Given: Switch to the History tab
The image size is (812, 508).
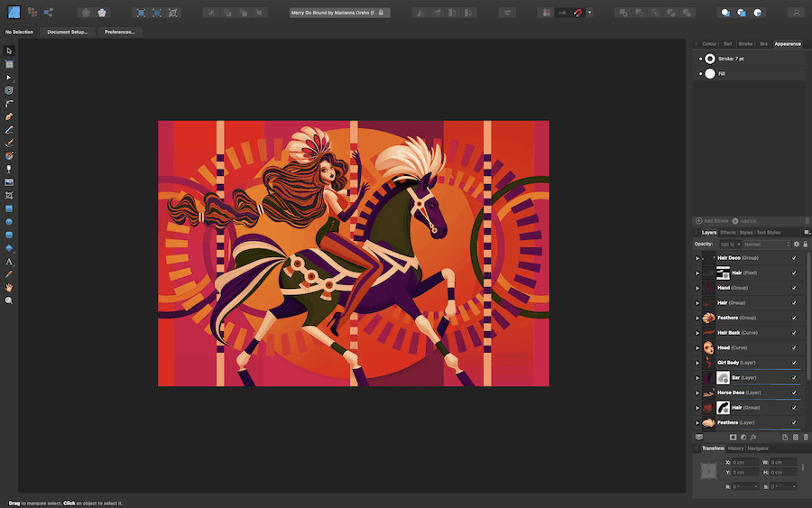Looking at the screenshot, I should 735,448.
